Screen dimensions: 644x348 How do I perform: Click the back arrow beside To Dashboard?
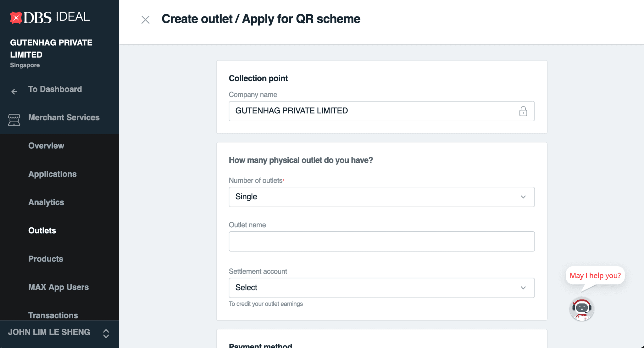(14, 91)
